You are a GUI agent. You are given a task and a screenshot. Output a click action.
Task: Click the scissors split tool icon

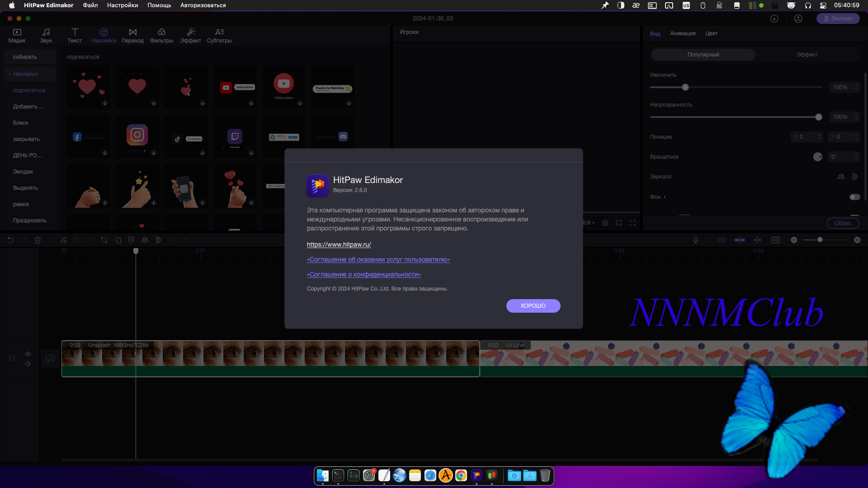tap(63, 240)
